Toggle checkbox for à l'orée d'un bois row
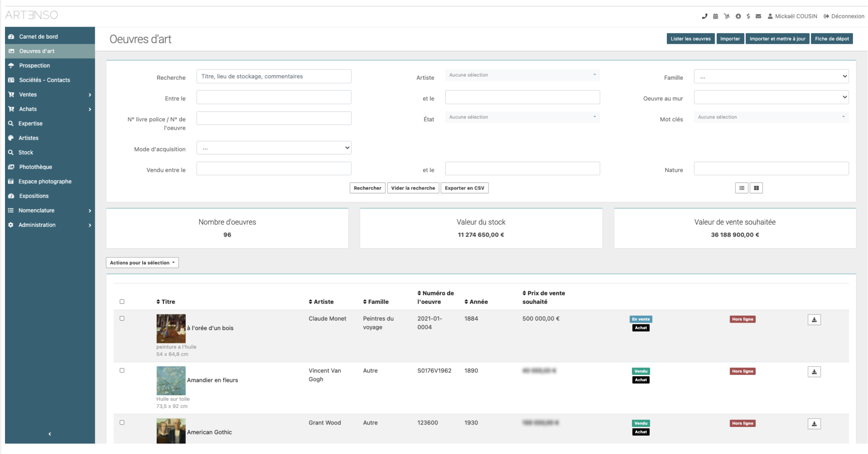This screenshot has width=868, height=454. pos(122,318)
